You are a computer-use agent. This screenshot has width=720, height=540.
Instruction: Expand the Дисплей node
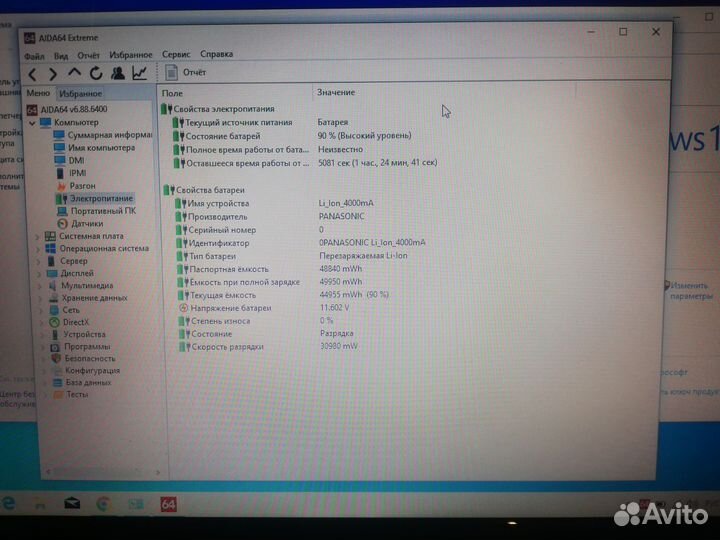pos(39,274)
